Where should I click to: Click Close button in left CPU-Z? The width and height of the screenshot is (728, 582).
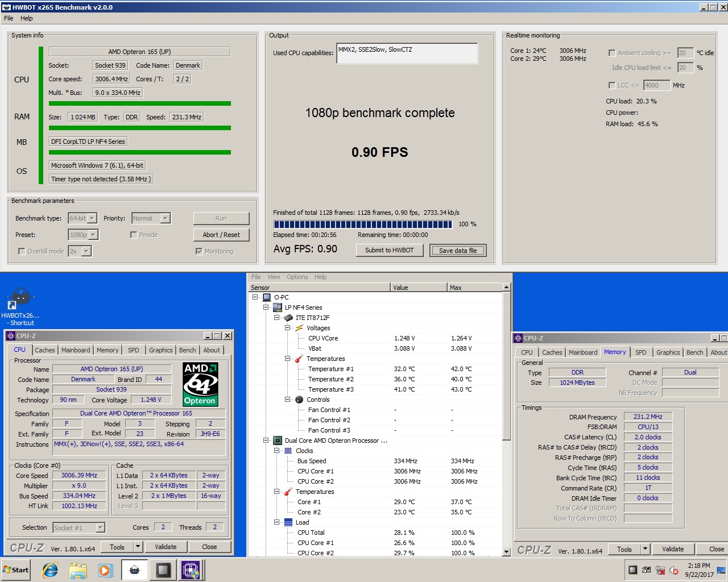point(209,547)
